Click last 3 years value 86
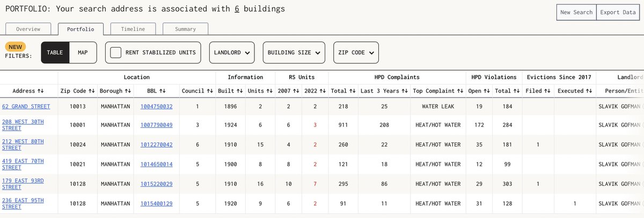The width and height of the screenshot is (644, 218). click(384, 184)
